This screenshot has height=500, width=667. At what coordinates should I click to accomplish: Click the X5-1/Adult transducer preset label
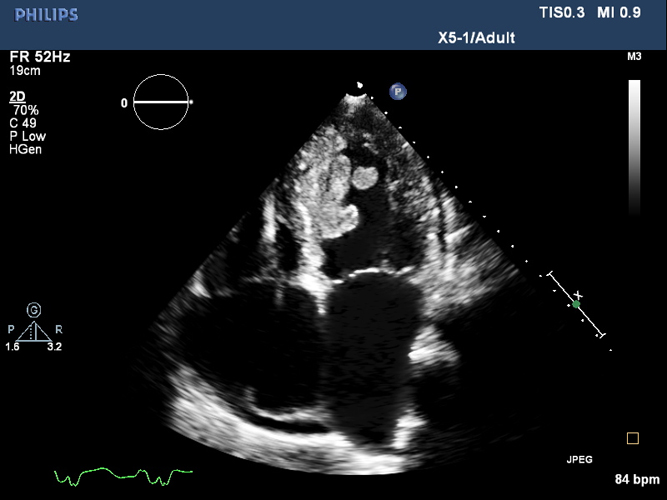click(x=476, y=38)
